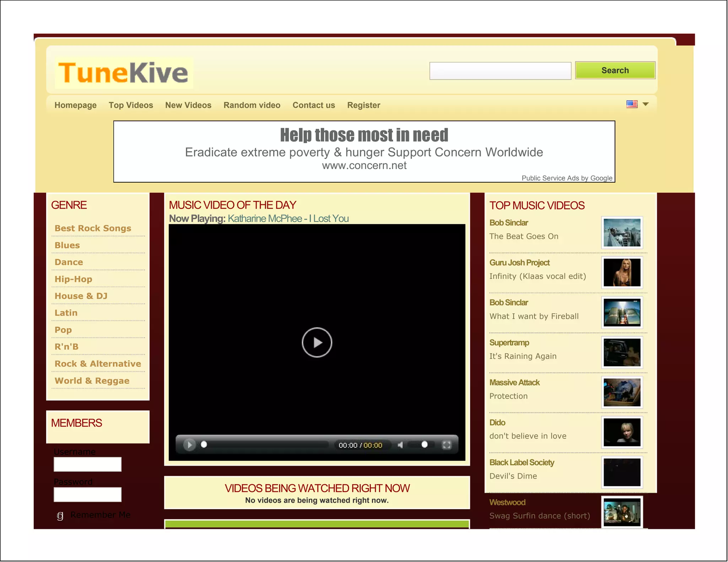The width and height of the screenshot is (728, 562).
Task: Toggle the Remember Me checkbox
Action: point(60,516)
